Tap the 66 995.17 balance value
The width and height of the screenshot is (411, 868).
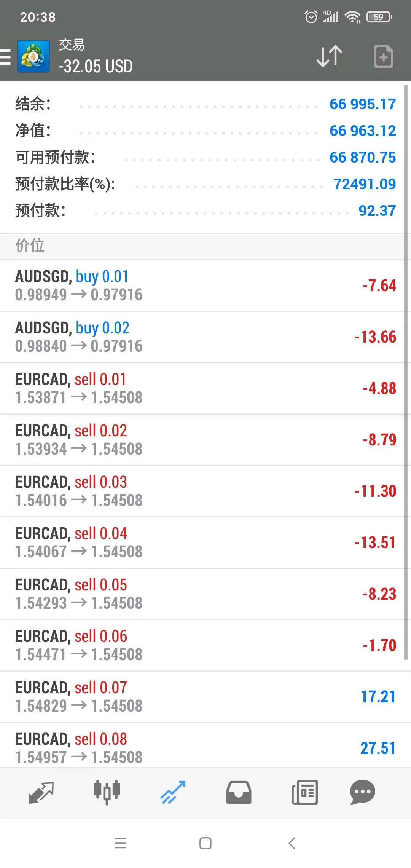[363, 104]
